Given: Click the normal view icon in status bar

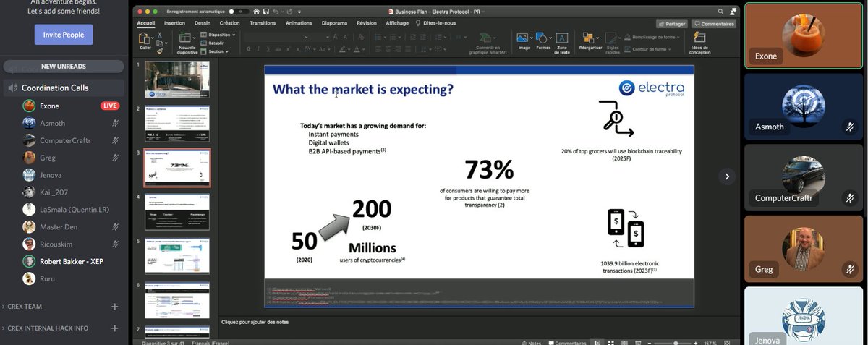Looking at the screenshot, I should (x=598, y=343).
